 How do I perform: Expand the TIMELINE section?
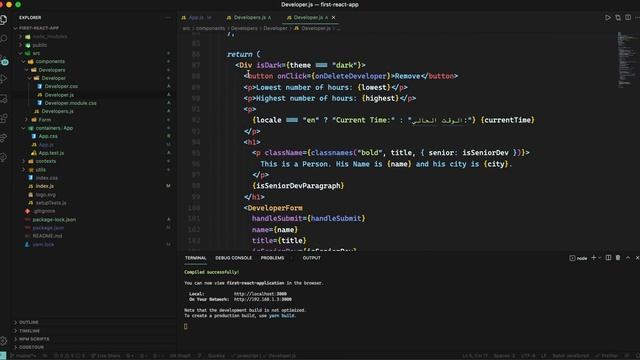point(29,331)
